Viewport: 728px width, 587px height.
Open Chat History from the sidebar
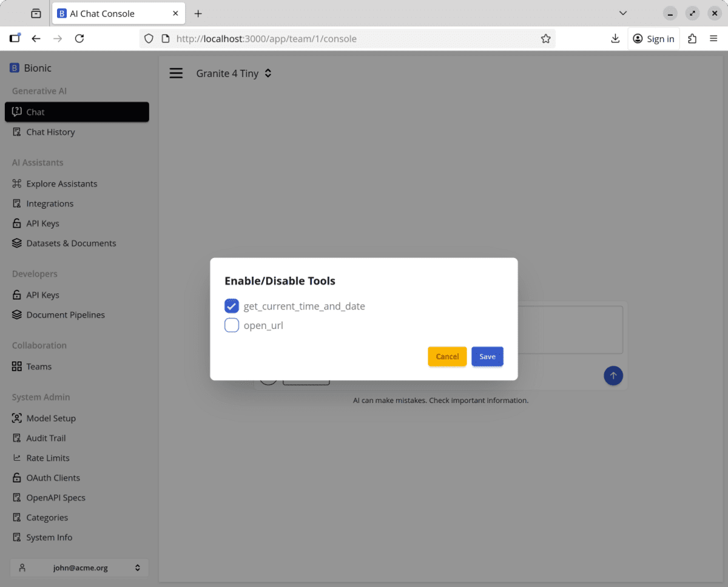point(50,132)
